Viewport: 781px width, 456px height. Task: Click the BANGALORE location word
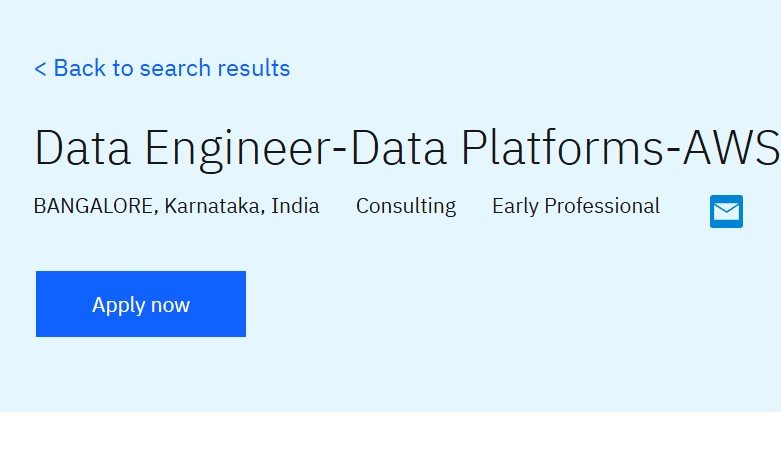(x=95, y=206)
